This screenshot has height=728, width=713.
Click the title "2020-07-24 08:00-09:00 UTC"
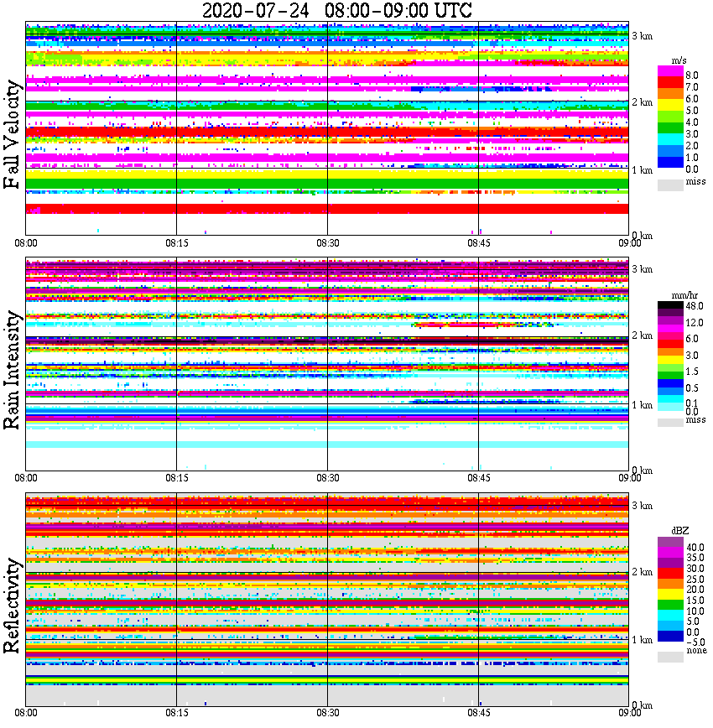(336, 10)
